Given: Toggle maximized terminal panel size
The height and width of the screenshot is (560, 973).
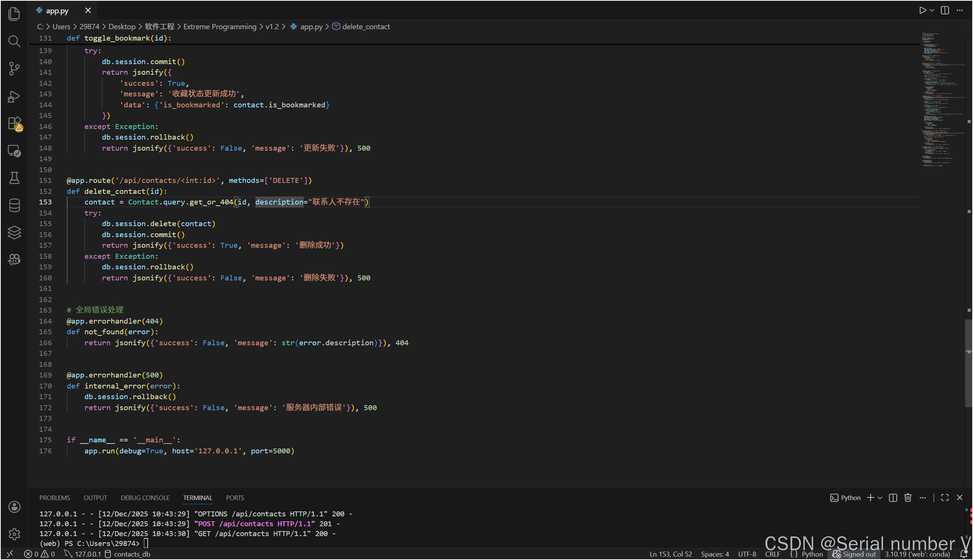Looking at the screenshot, I should click(945, 498).
